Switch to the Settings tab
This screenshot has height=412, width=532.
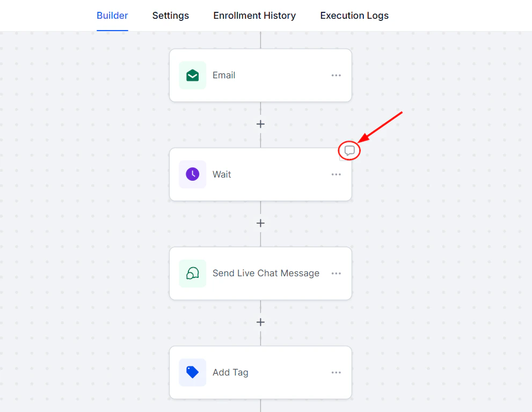tap(170, 16)
